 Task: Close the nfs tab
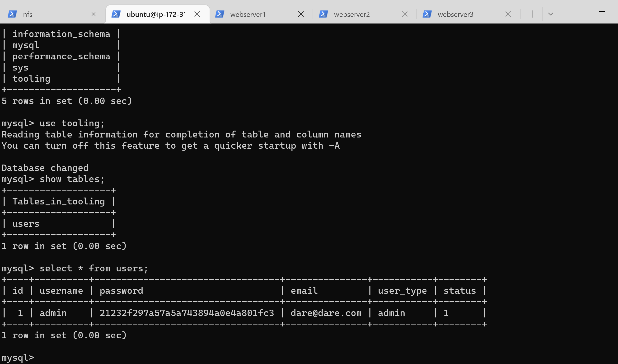pos(94,14)
